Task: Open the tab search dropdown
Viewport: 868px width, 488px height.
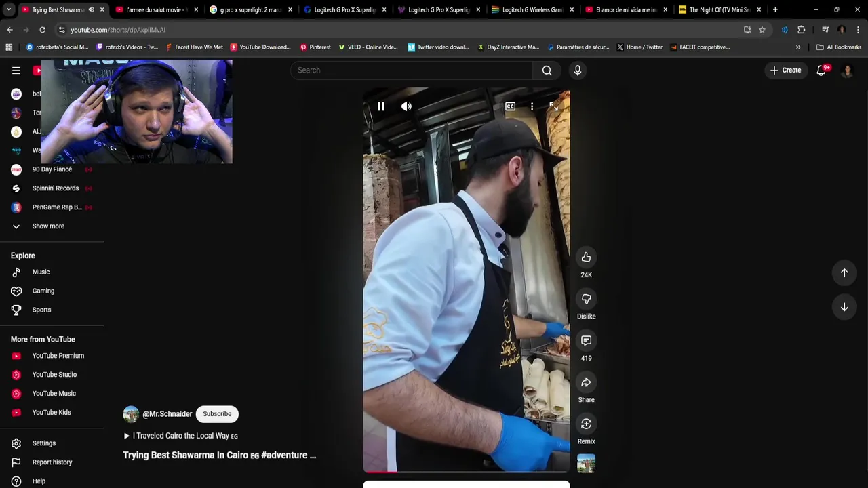Action: coord(8,9)
